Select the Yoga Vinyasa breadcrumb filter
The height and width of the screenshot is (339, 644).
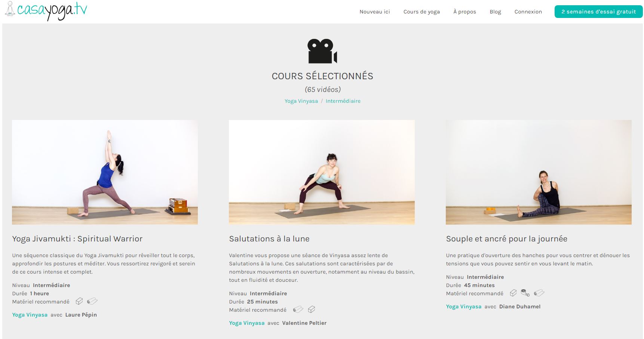coord(301,101)
